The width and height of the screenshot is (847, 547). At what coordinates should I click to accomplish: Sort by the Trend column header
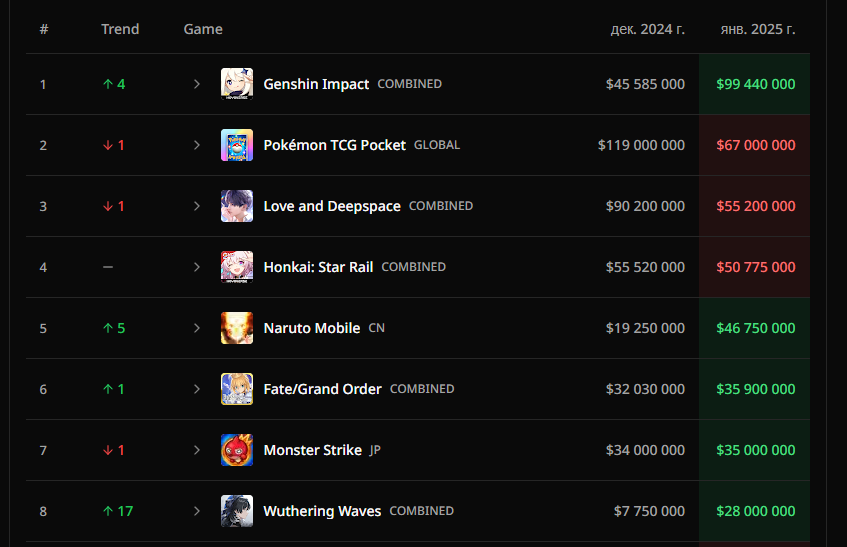click(x=120, y=29)
